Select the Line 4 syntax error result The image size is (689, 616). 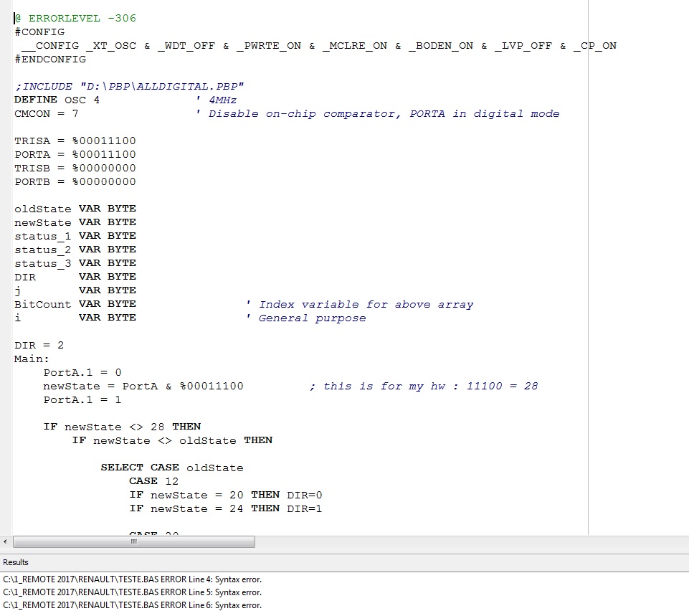tap(133, 579)
